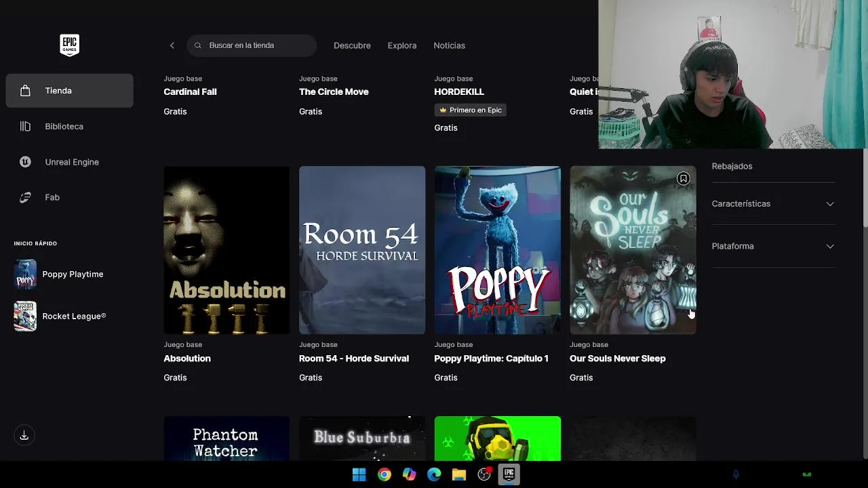Image resolution: width=868 pixels, height=488 pixels.
Task: Open the Windows Start menu
Action: point(359,474)
